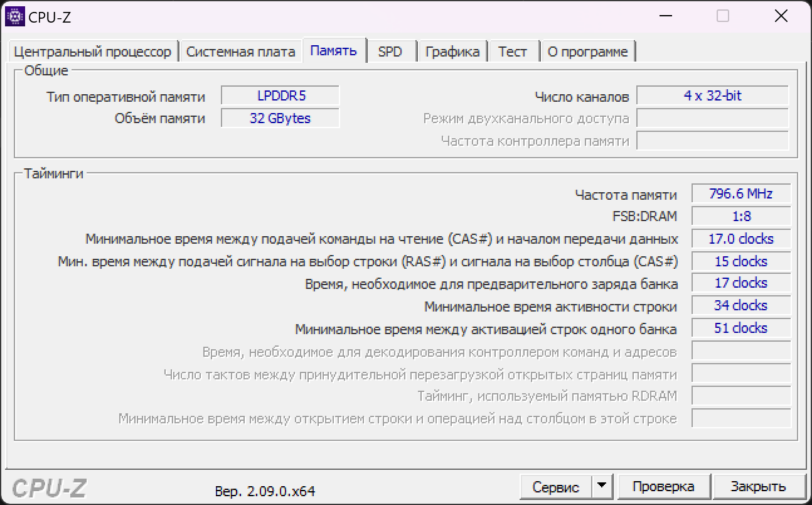The width and height of the screenshot is (812, 505).
Task: Open the Тест tab
Action: point(513,52)
